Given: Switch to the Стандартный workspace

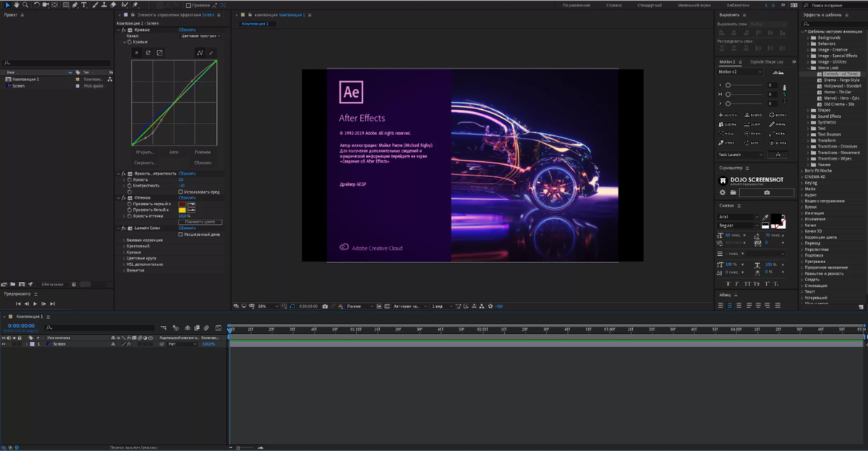Looking at the screenshot, I should 650,5.
